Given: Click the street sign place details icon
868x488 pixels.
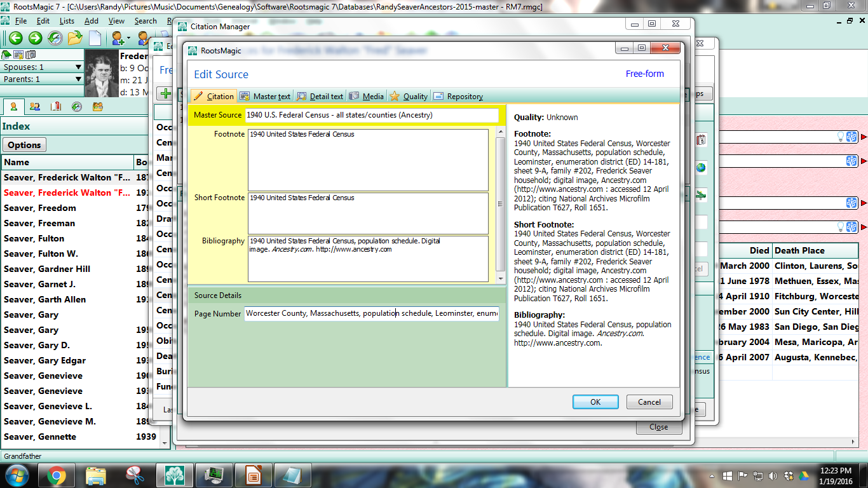Looking at the screenshot, I should coord(701,194).
